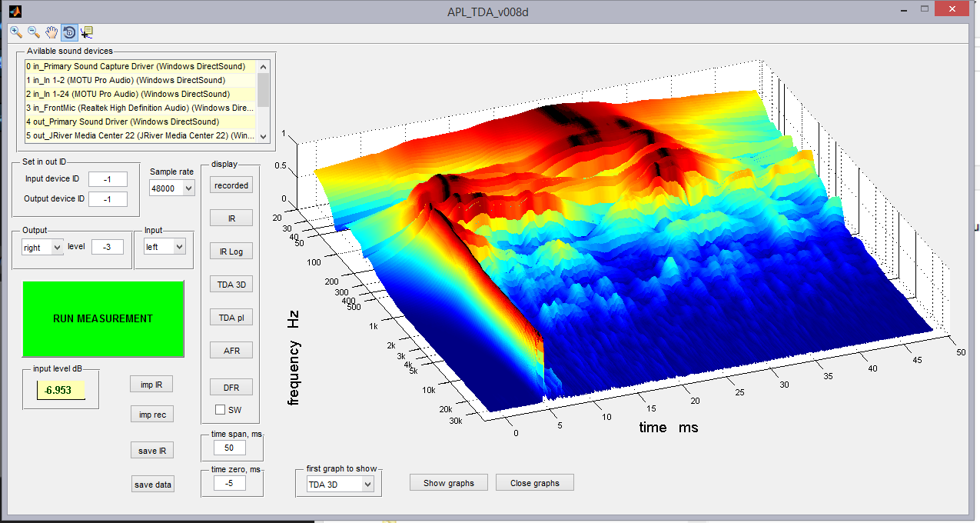The height and width of the screenshot is (523, 980).
Task: Open the first graph to show dropdown
Action: pos(340,485)
